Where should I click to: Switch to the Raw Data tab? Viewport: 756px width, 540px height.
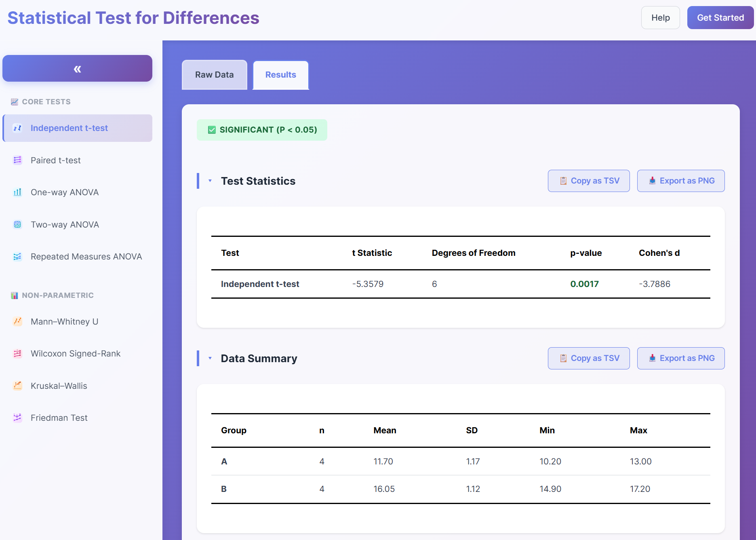tap(214, 74)
